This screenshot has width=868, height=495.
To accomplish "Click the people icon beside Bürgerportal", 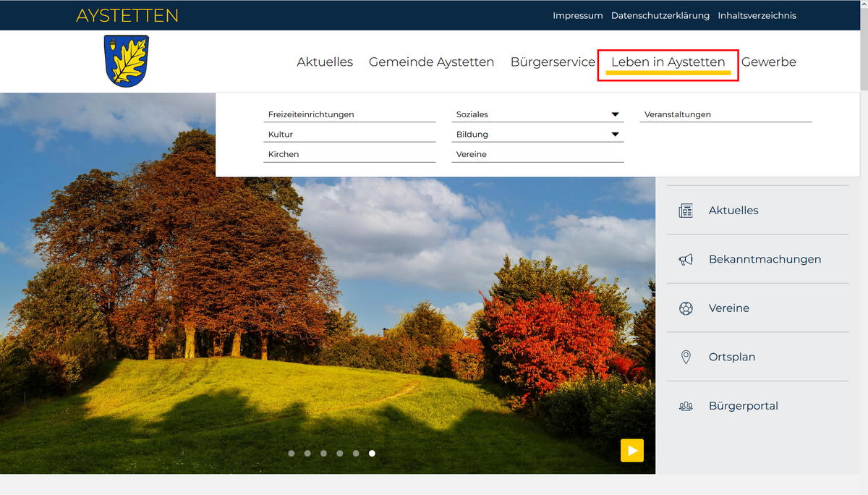I will click(x=686, y=406).
